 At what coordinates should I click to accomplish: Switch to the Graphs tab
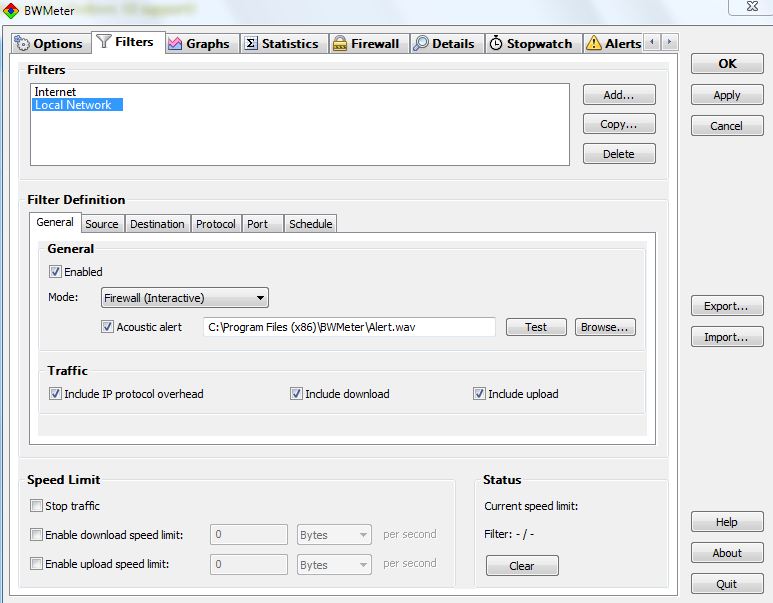pyautogui.click(x=202, y=43)
